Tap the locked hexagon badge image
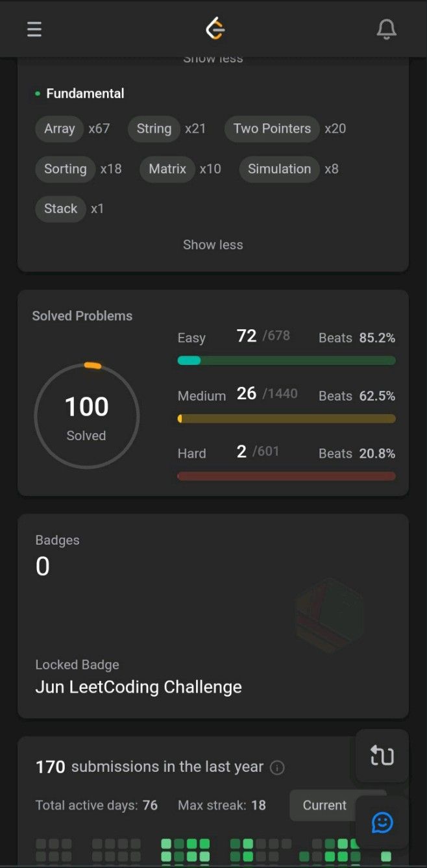Image resolution: width=427 pixels, height=868 pixels. 330,616
